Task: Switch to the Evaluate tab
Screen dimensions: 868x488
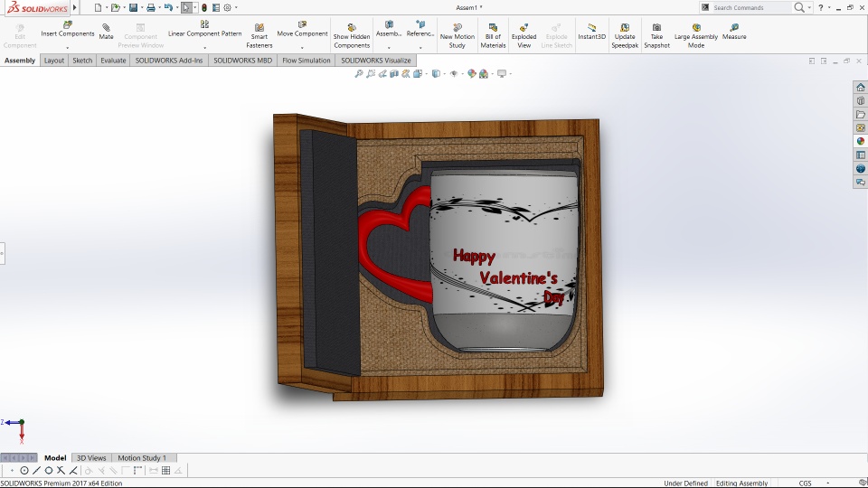Action: tap(113, 61)
